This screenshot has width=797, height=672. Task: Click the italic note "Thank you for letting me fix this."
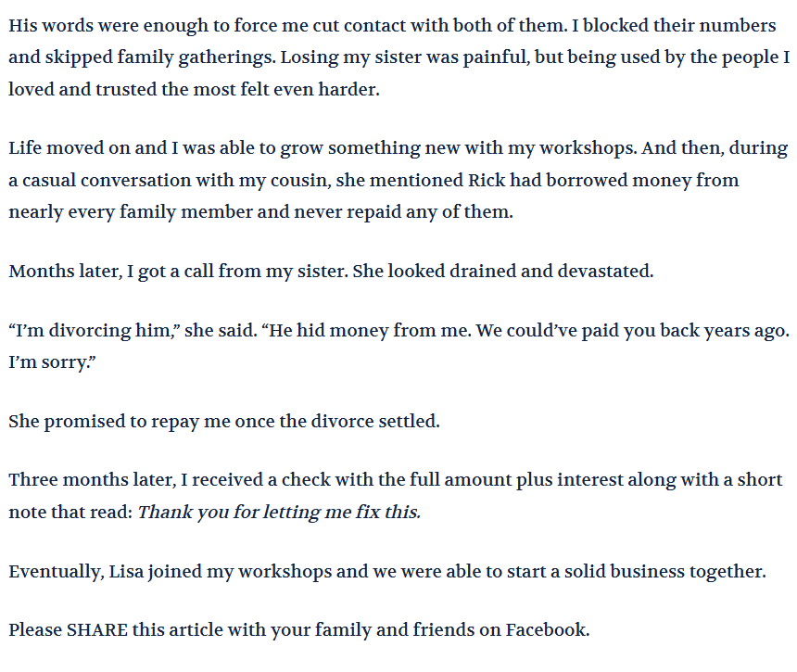click(x=279, y=512)
